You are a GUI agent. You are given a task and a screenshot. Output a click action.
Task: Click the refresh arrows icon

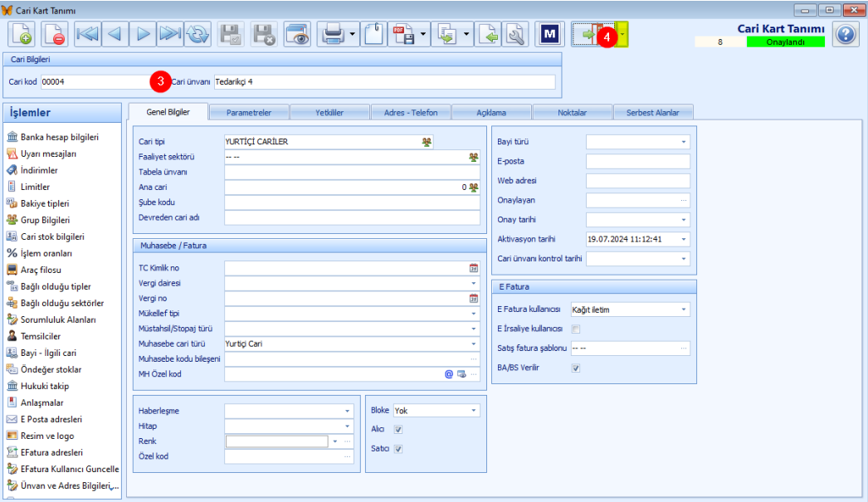197,34
